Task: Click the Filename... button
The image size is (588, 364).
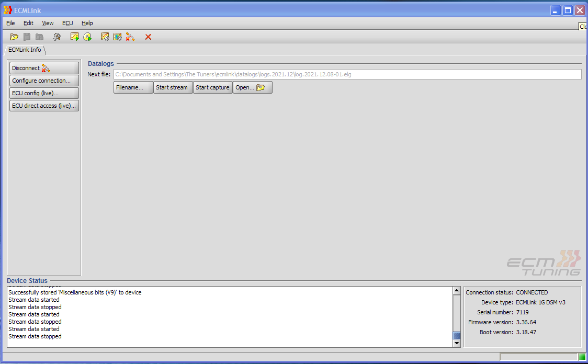Action: click(x=133, y=87)
